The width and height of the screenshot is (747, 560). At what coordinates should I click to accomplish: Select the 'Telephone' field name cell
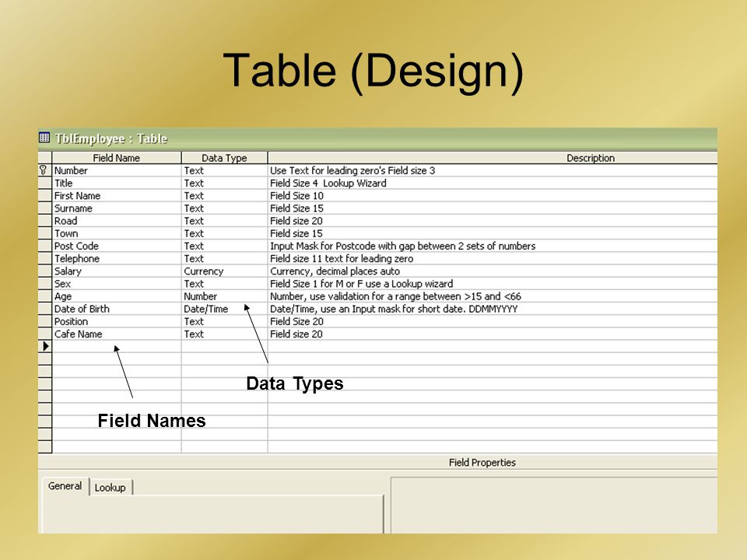(117, 258)
